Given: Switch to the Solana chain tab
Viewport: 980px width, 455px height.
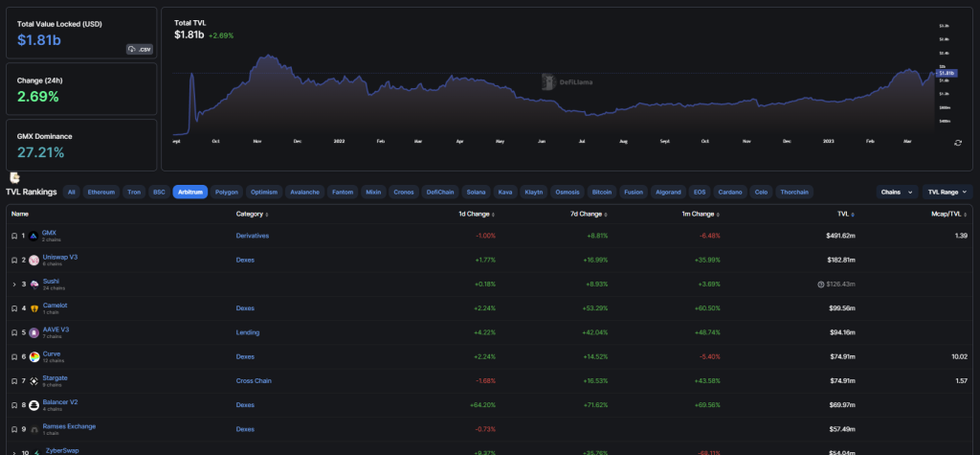Looking at the screenshot, I should [479, 193].
